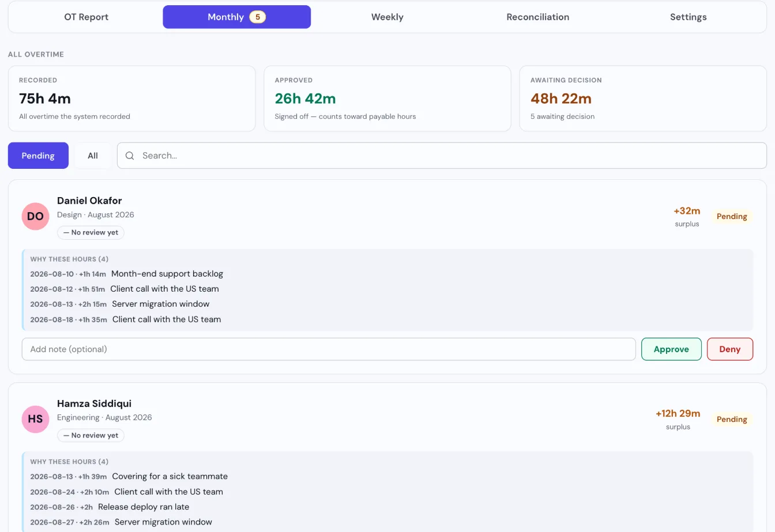775x532 pixels.
Task: Click the 2026-08-27 Server migration window entry
Action: click(121, 522)
